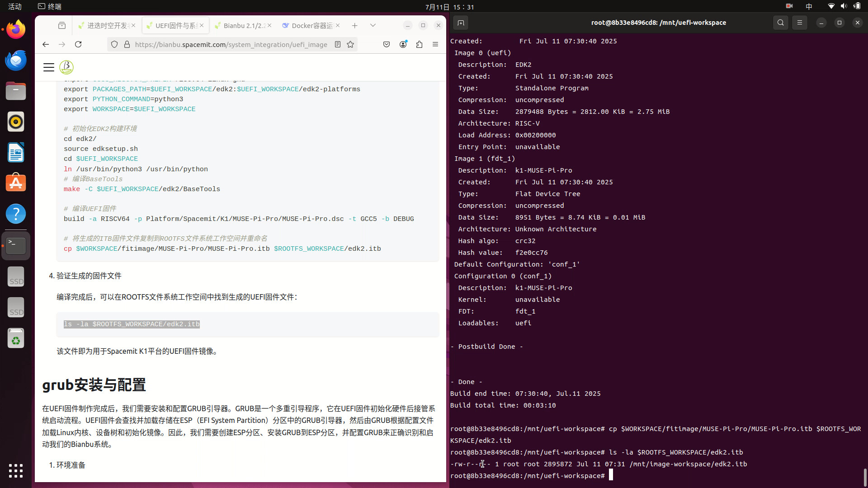Open the terminal hamburger menu

800,23
